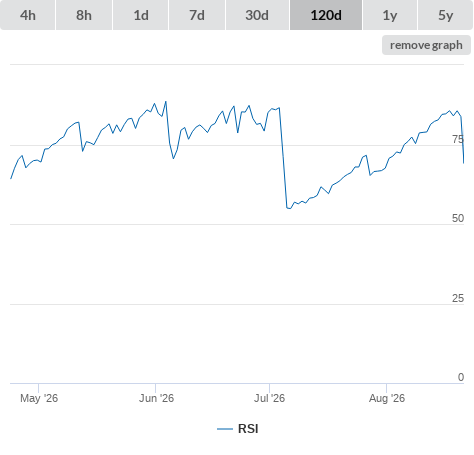Click the 75 y-axis label
Screen dimensions: 474x455
[458, 139]
